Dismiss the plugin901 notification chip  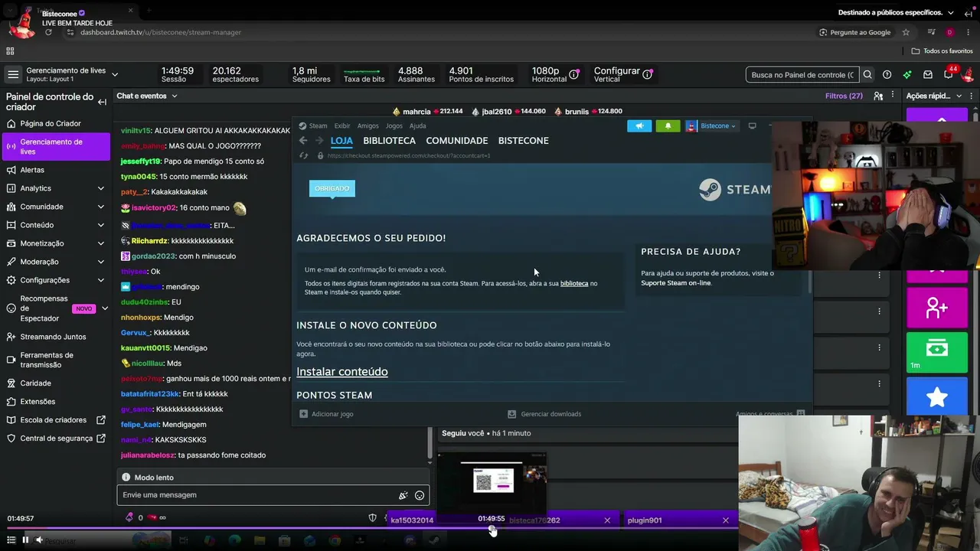(726, 520)
